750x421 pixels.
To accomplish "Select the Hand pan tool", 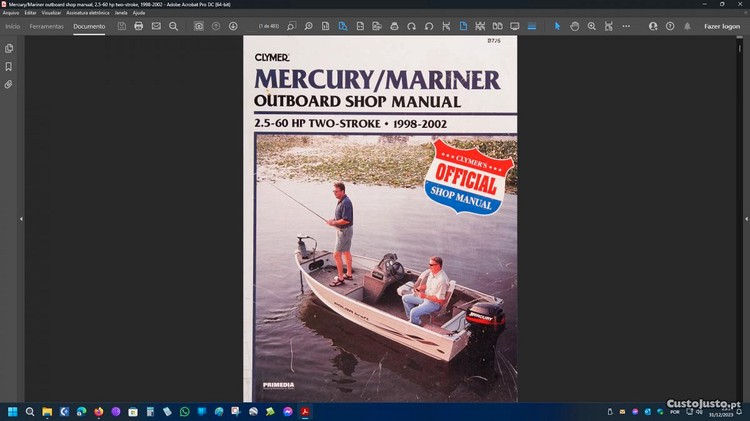I will 575,26.
